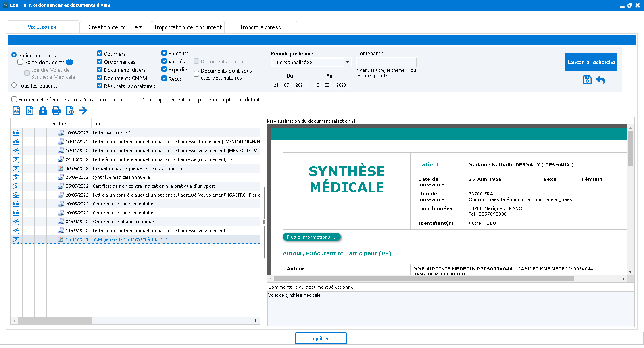Open the Import express tab
Image resolution: width=644 pixels, height=348 pixels.
261,27
